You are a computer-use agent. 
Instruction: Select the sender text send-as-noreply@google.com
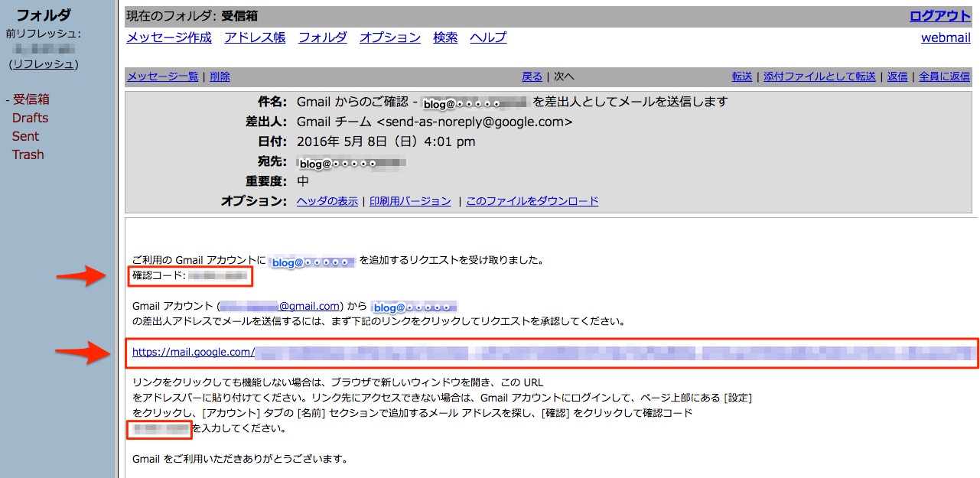click(x=474, y=122)
